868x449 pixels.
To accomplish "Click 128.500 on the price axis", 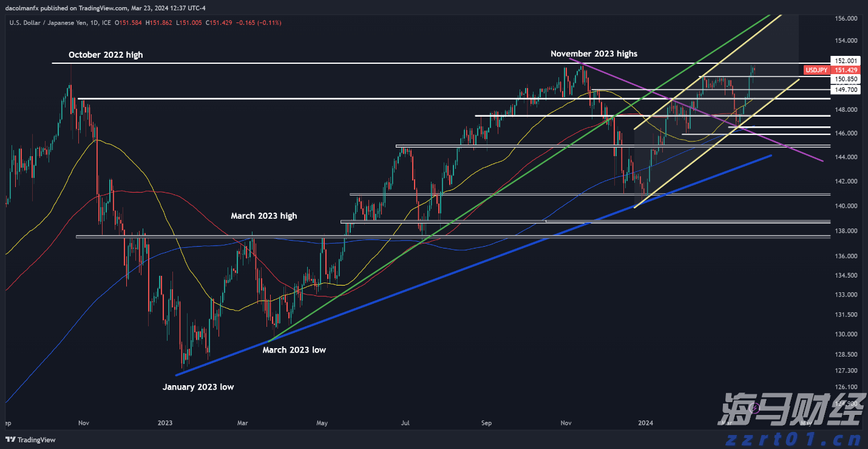I will (x=846, y=354).
